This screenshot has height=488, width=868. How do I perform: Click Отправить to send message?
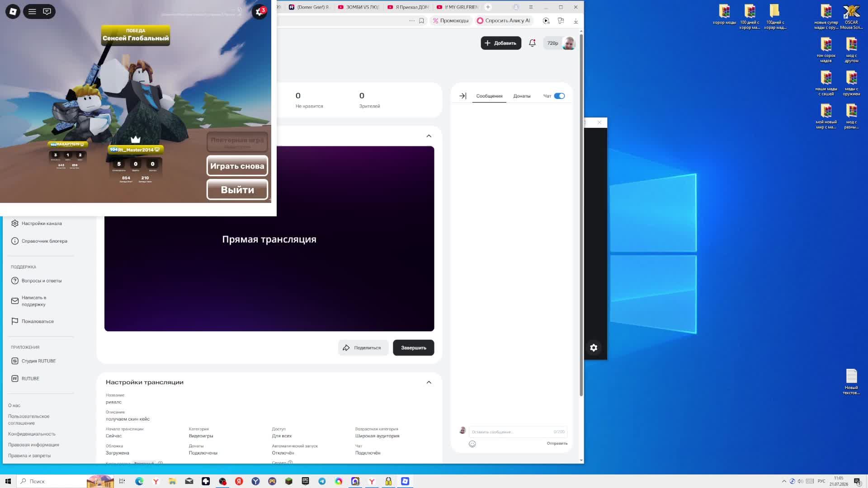tap(557, 443)
